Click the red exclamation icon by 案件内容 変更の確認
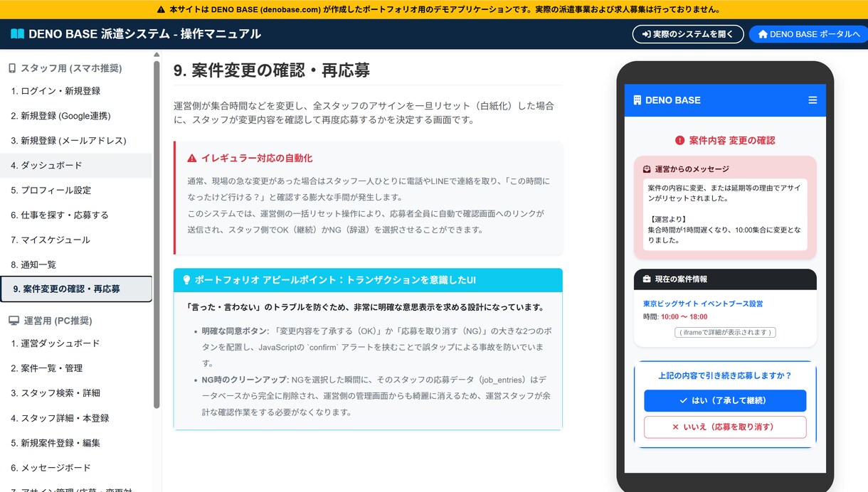Screen dimensions: 868x492 679,141
